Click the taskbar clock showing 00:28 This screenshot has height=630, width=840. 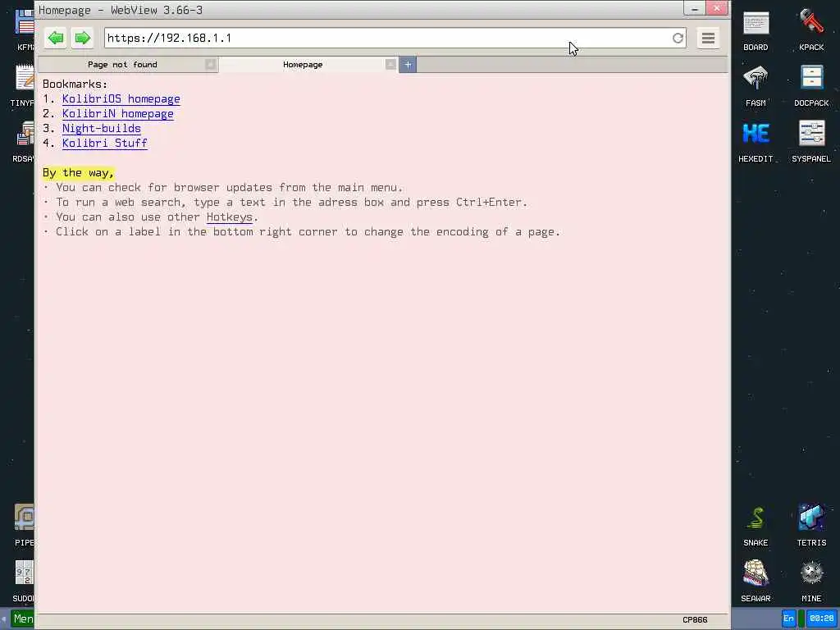tap(821, 619)
